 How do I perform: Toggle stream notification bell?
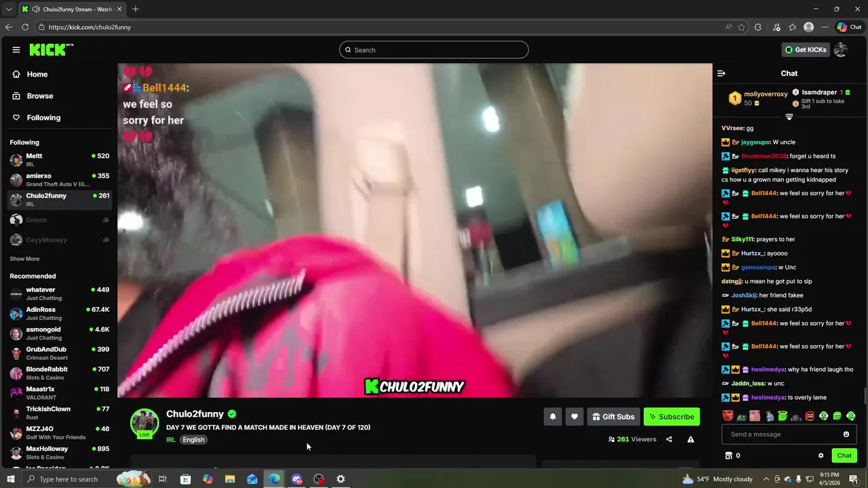pyautogui.click(x=553, y=417)
